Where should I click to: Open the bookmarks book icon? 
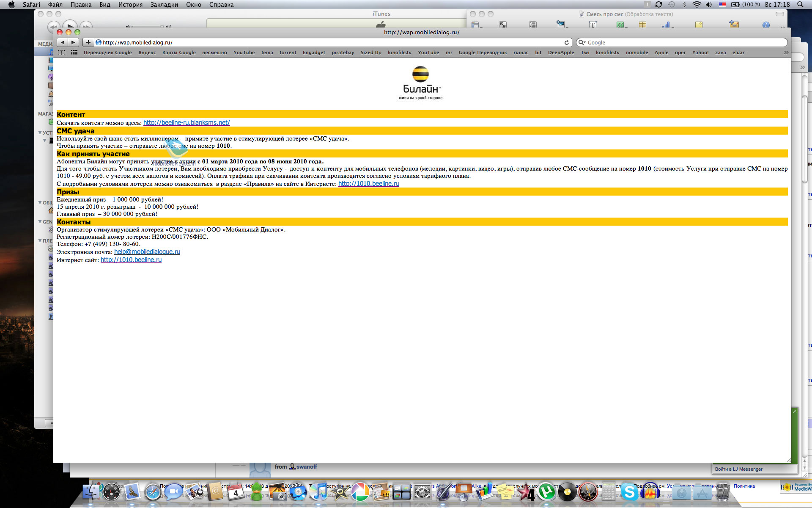[x=62, y=52]
